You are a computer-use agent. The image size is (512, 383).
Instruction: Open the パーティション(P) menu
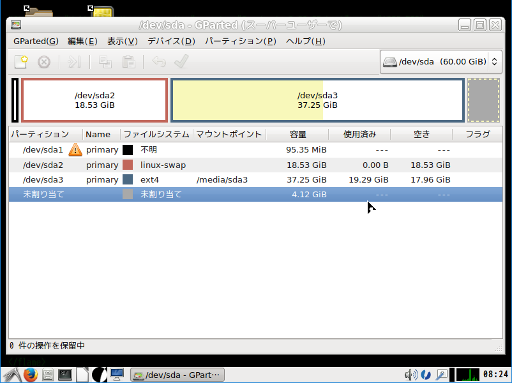(240, 41)
